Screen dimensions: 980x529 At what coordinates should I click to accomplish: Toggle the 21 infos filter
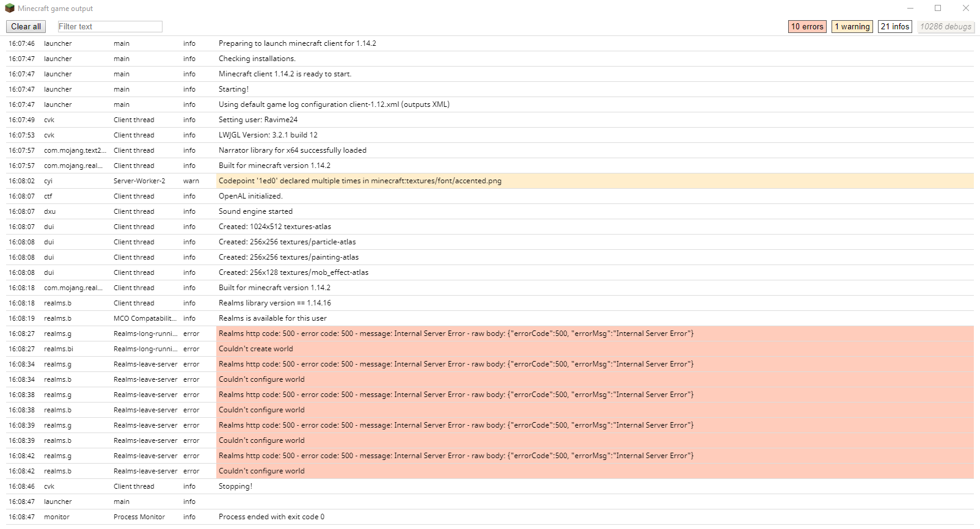[x=894, y=26]
